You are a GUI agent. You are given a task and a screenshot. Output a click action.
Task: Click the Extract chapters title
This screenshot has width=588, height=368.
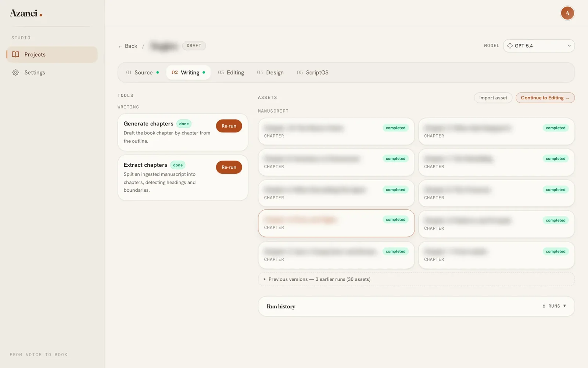pos(146,165)
